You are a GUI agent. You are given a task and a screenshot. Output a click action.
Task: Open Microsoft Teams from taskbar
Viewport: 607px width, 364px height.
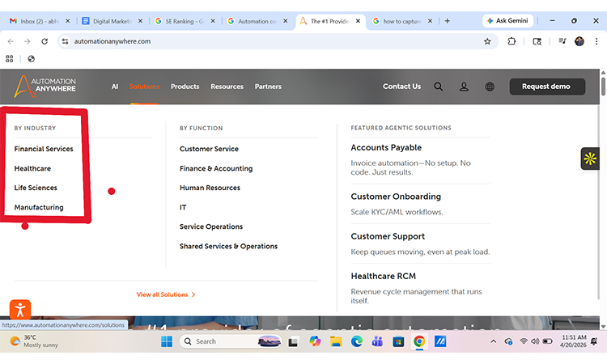click(x=377, y=341)
